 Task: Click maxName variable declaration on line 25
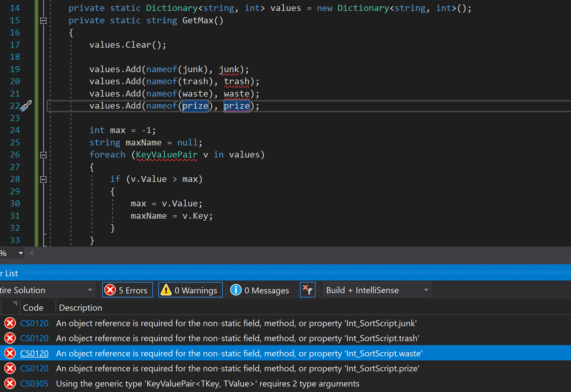pos(143,143)
